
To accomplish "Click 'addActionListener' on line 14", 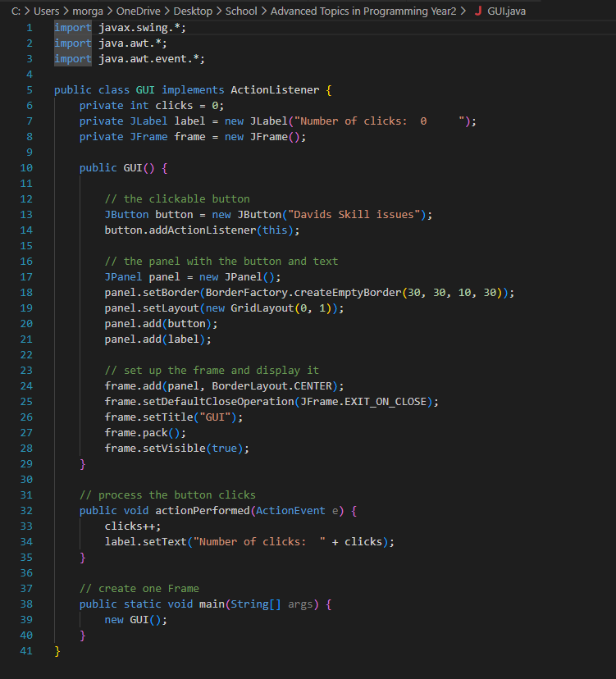I will [203, 230].
